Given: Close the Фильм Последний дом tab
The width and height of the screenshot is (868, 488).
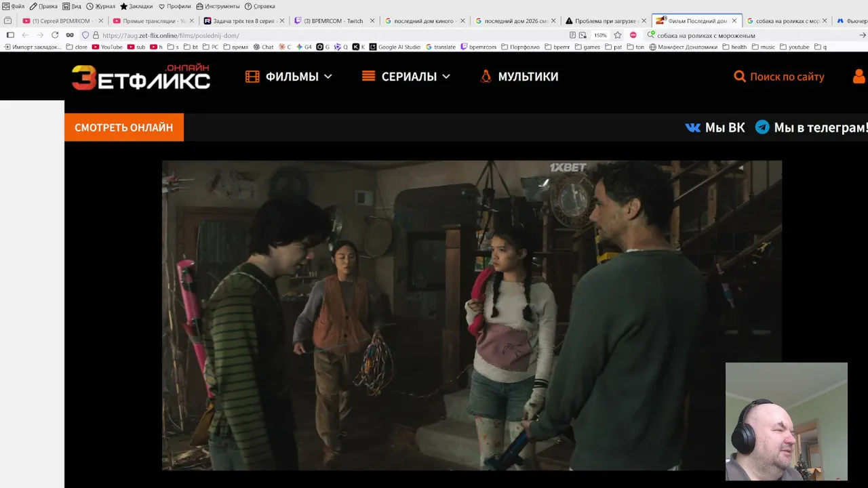Looking at the screenshot, I should (734, 21).
